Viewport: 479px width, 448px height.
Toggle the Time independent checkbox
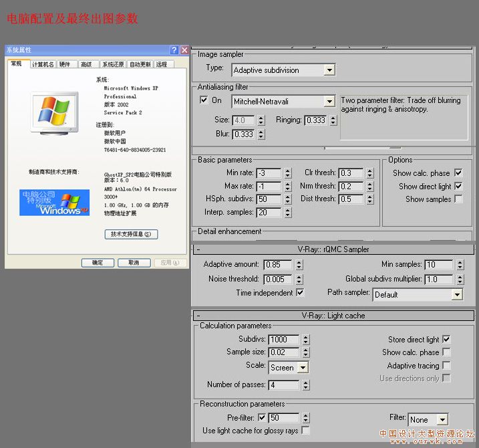[x=299, y=293]
